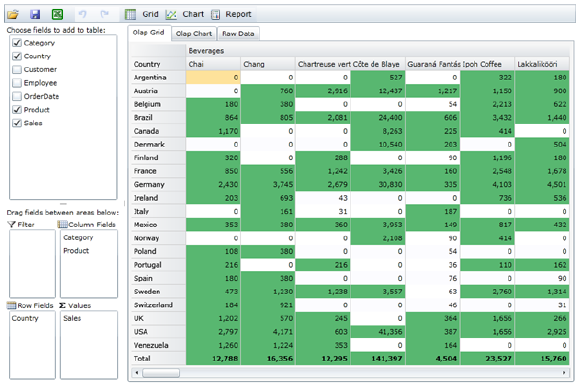This screenshot has width=576, height=383.
Task: Click the undo arrow icon
Action: [x=82, y=14]
